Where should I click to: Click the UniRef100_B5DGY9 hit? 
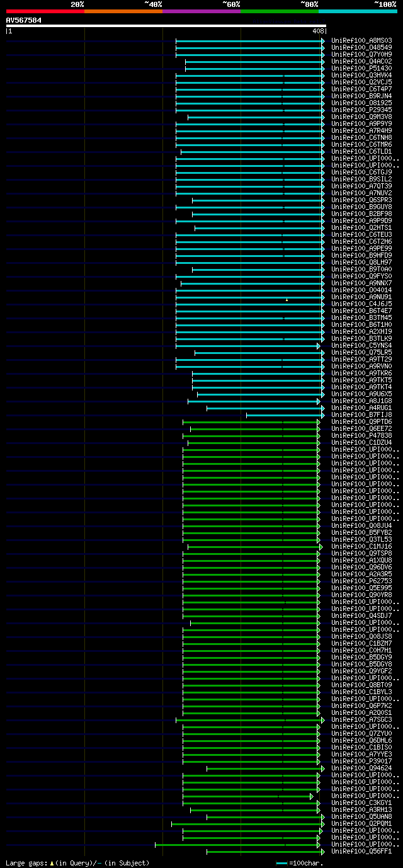coord(361,657)
